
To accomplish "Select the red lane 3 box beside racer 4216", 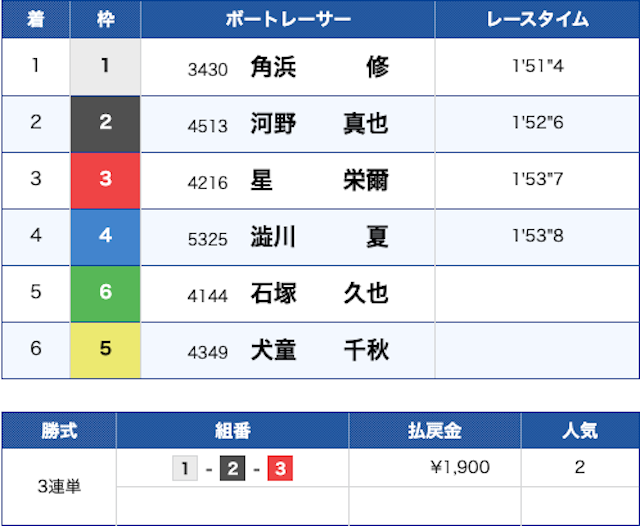I will tap(105, 181).
